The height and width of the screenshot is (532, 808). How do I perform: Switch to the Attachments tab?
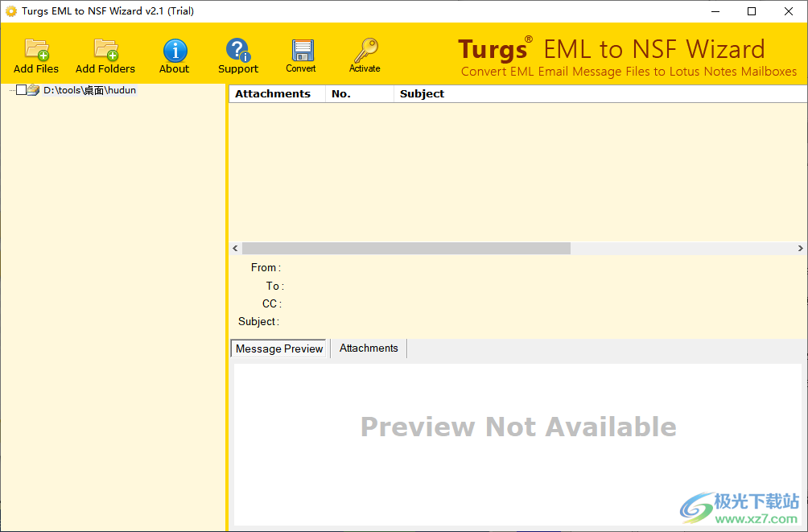coord(368,348)
